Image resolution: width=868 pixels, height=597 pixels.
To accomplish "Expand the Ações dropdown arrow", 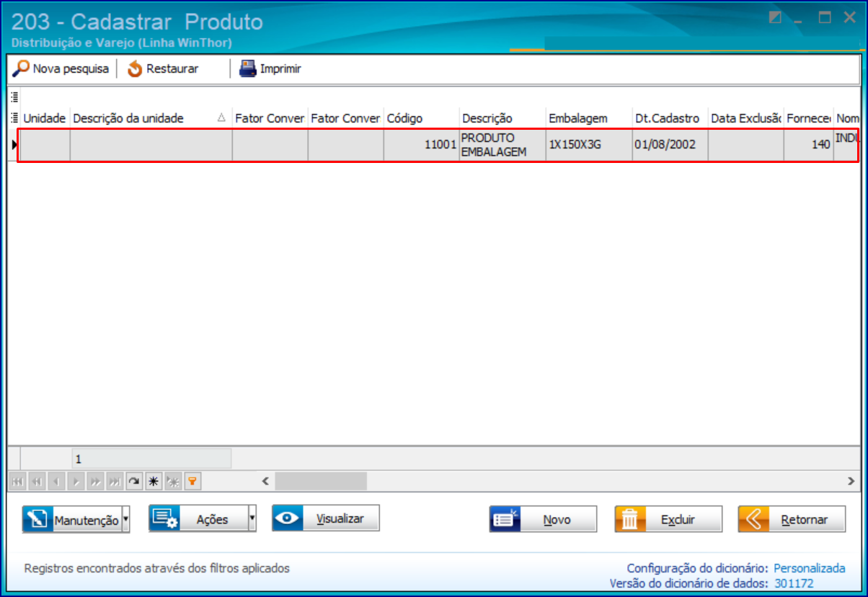I will click(252, 519).
